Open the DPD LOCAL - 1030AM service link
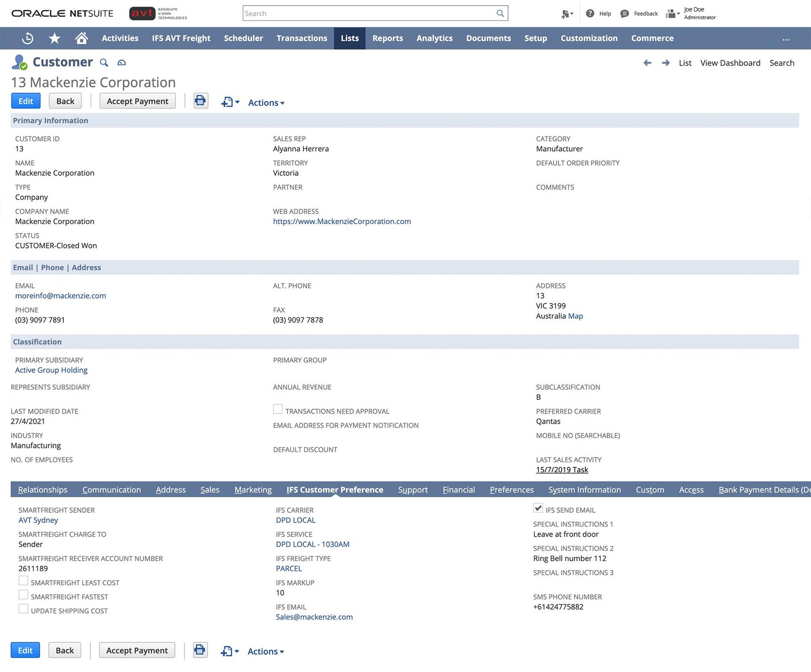 click(313, 544)
